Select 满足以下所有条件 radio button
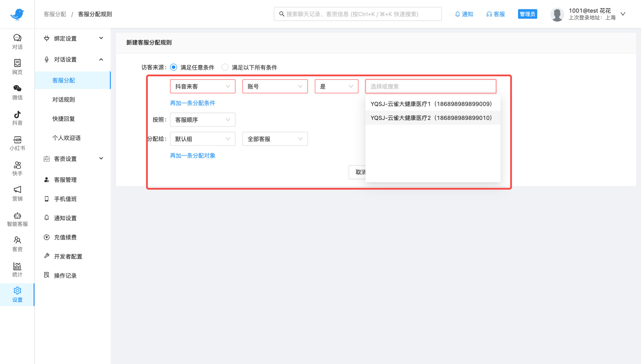Screen dimensions: 641x364 (225, 67)
